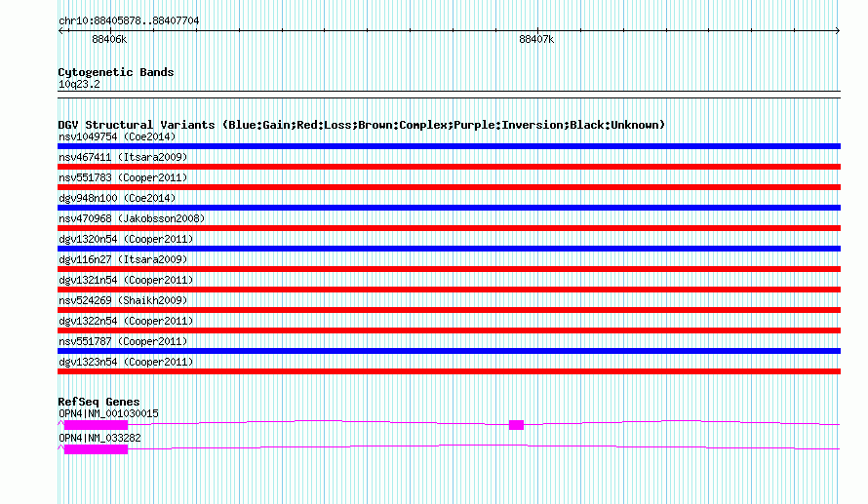
Task: Click the chr10:88405878..88407704 coordinate label
Action: coord(129,20)
